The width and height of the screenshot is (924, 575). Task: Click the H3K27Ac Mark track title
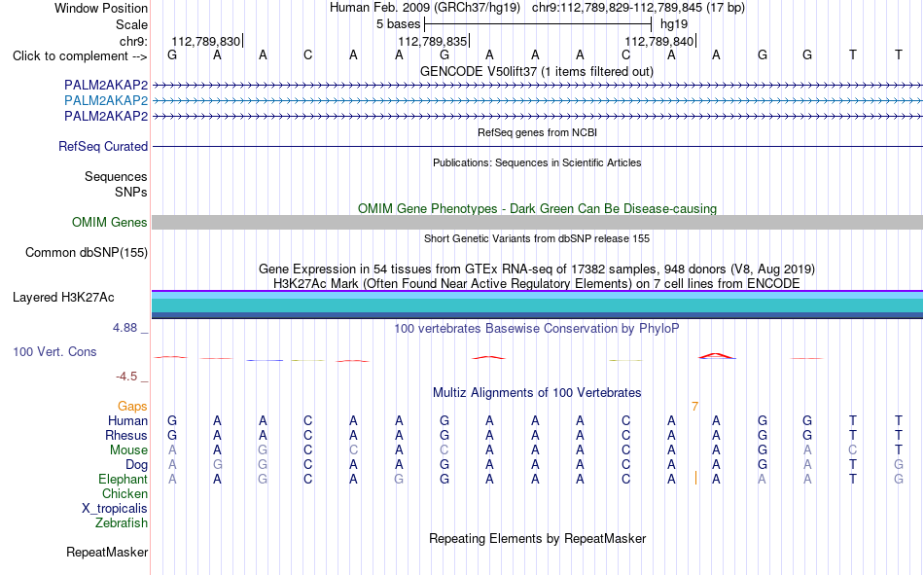pyautogui.click(x=537, y=284)
